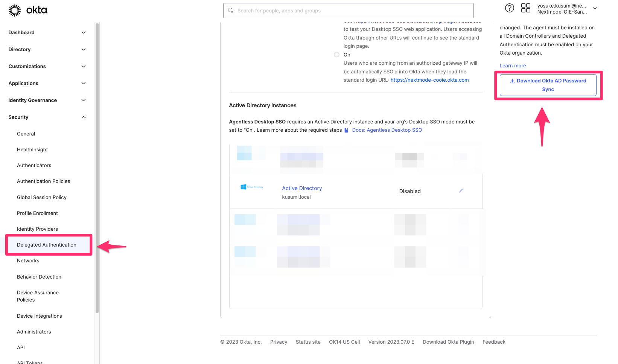
Task: Go to the Administrators page
Action: (34, 332)
